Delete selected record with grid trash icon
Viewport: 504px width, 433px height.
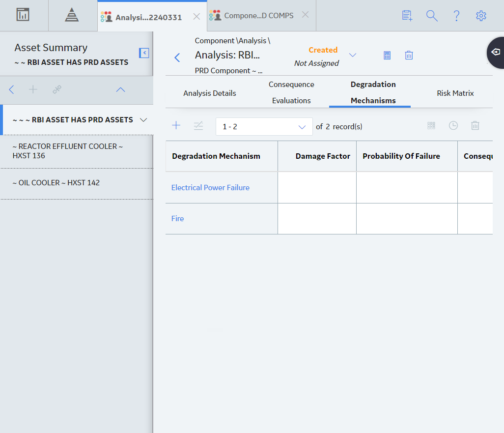point(475,125)
